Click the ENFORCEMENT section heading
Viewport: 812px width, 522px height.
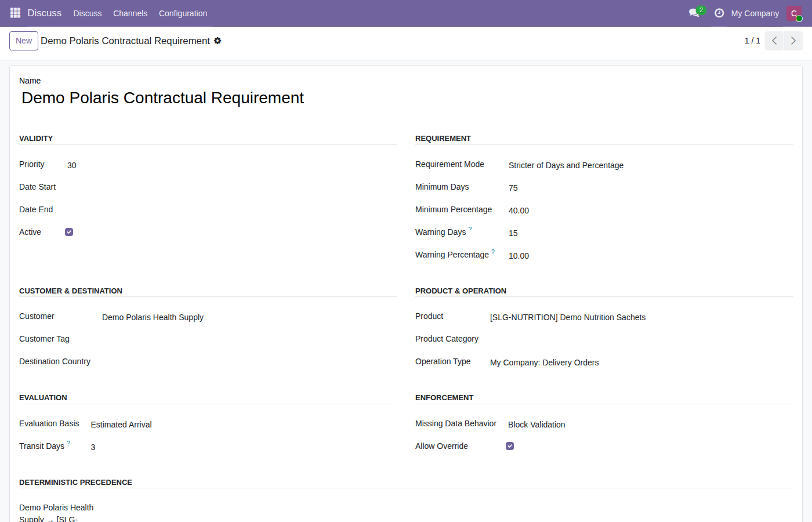(x=444, y=397)
